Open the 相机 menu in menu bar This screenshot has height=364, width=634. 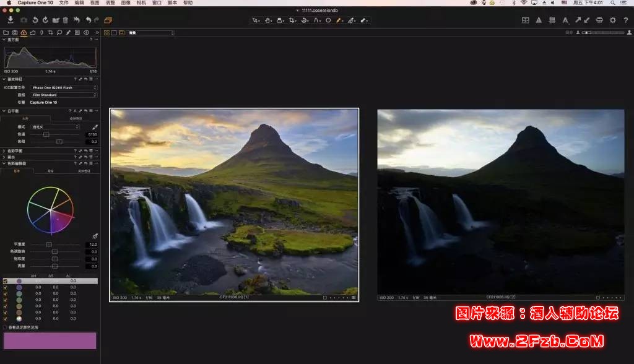pos(141,3)
